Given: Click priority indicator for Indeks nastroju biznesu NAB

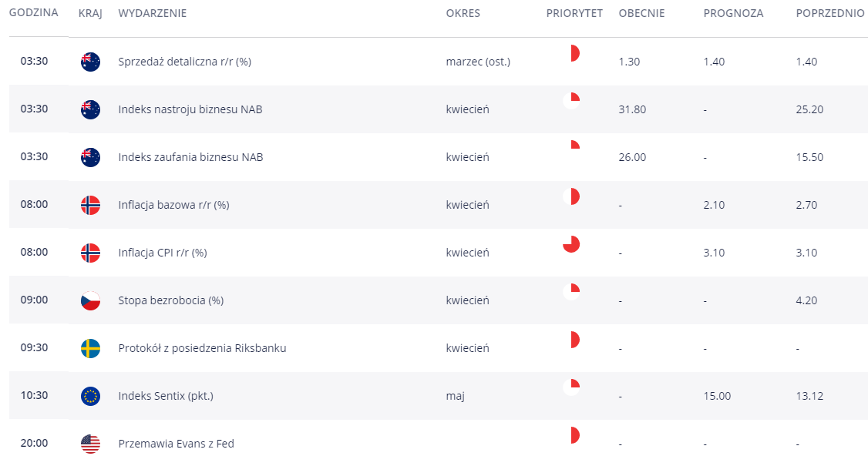Looking at the screenshot, I should coord(571,101).
